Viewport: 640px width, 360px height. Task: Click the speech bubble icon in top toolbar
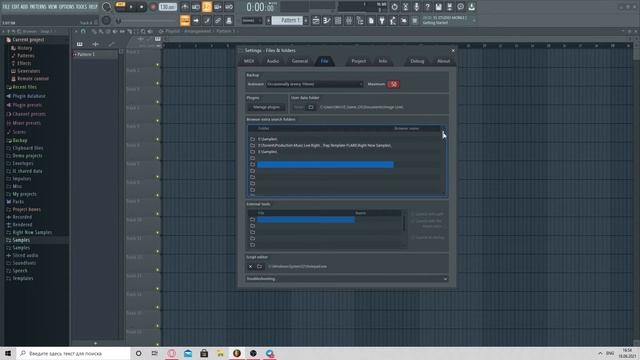coord(460,7)
